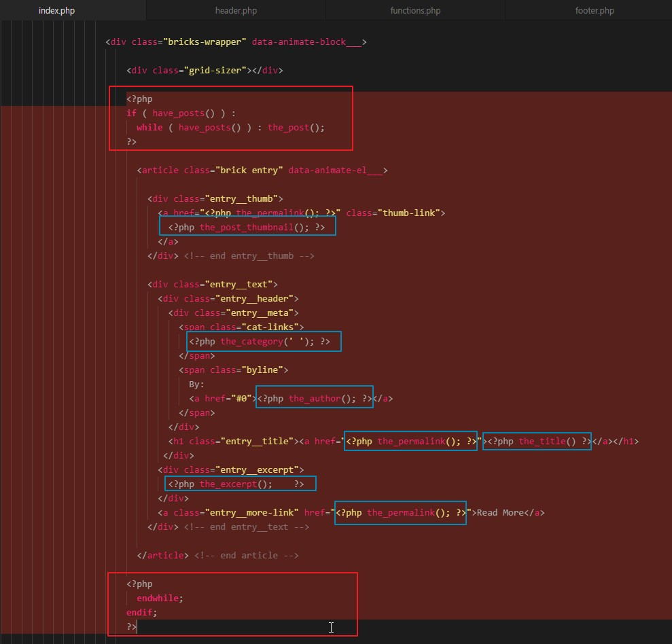The width and height of the screenshot is (672, 644).
Task: Click the the_title() code
Action: tap(539, 442)
